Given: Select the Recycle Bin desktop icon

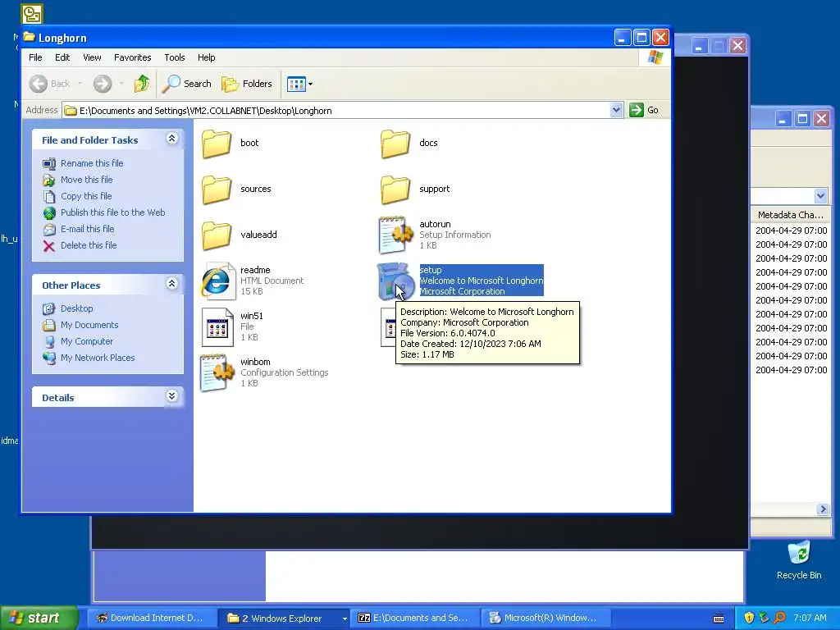Looking at the screenshot, I should (799, 560).
